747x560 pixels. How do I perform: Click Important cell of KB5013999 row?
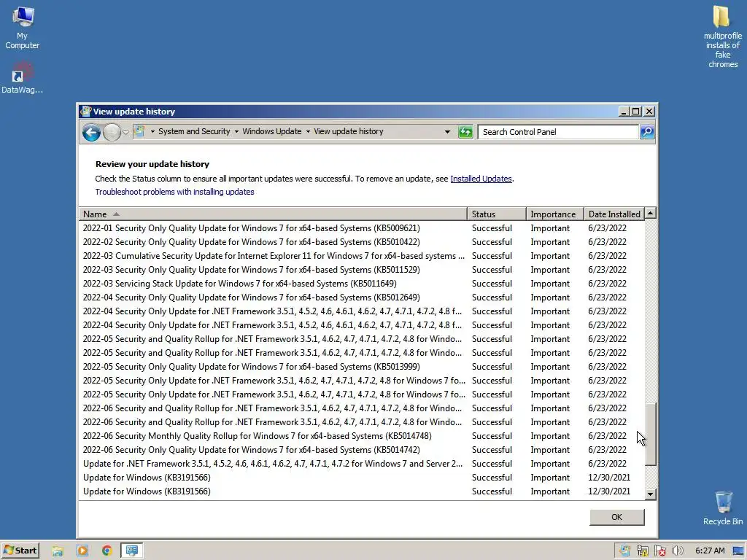point(550,367)
